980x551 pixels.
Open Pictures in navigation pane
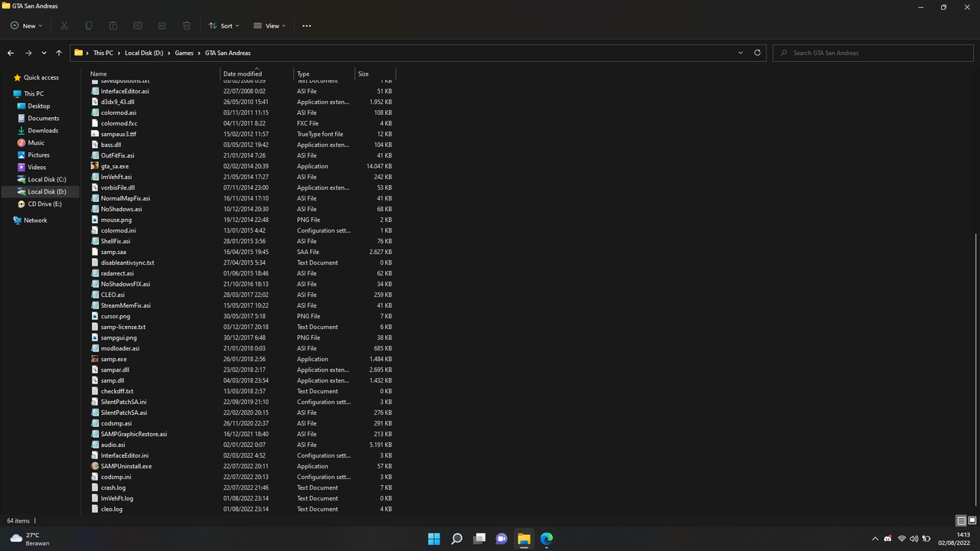(x=38, y=155)
